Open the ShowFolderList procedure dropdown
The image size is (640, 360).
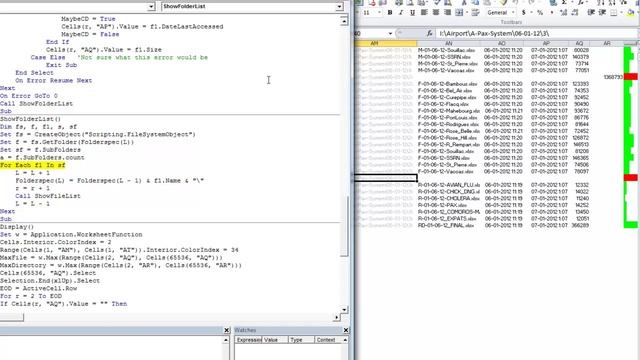click(x=339, y=7)
